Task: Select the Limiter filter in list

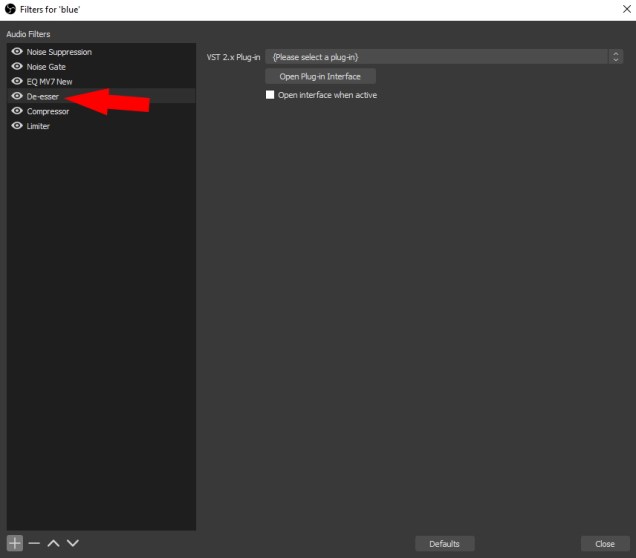Action: click(x=38, y=126)
